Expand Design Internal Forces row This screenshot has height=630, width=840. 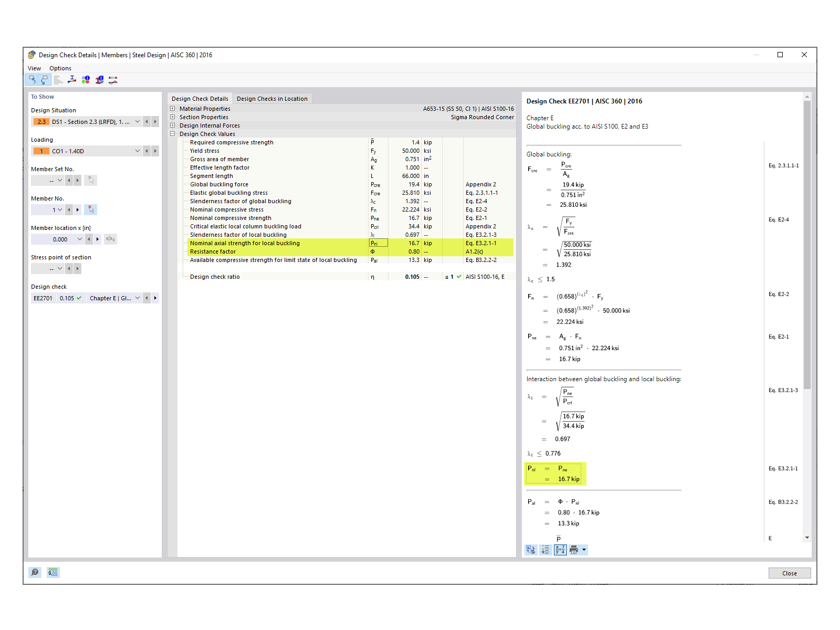[172, 125]
